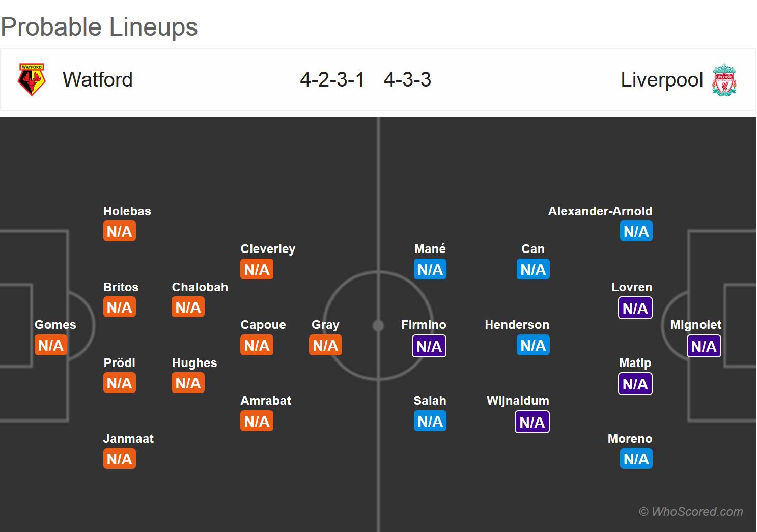Click the Mané player name

click(x=430, y=249)
